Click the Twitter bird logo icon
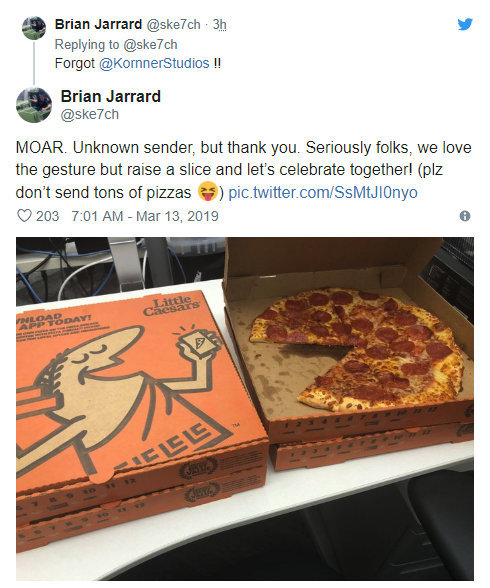The image size is (490, 588). 465,24
